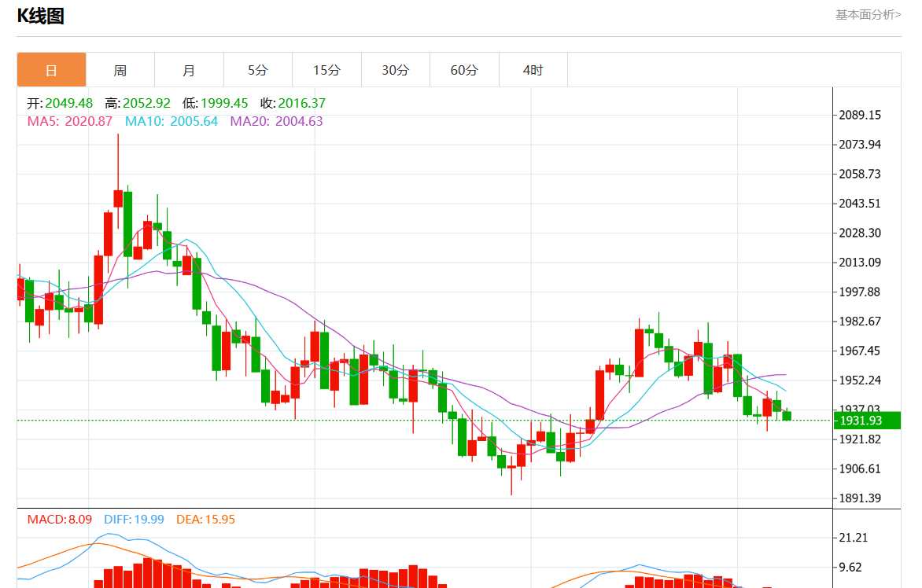Click the MACD: 8.09 label
922x588 pixels.
(59, 520)
